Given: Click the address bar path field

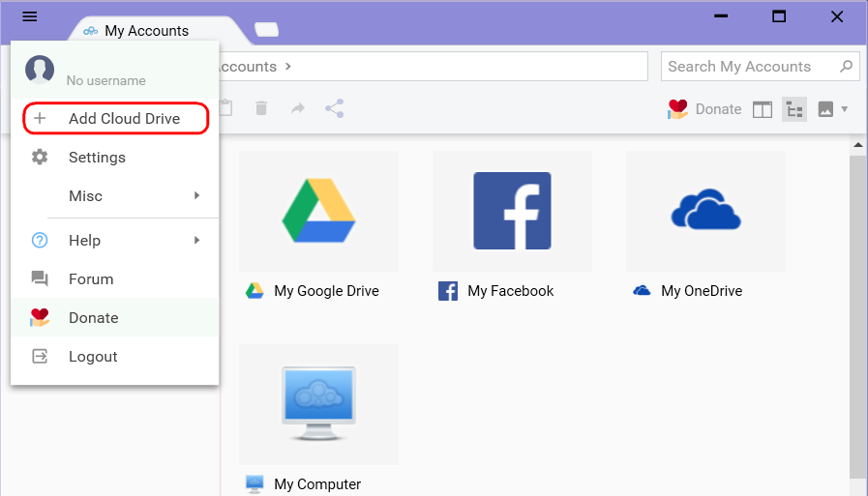Looking at the screenshot, I should (x=434, y=67).
